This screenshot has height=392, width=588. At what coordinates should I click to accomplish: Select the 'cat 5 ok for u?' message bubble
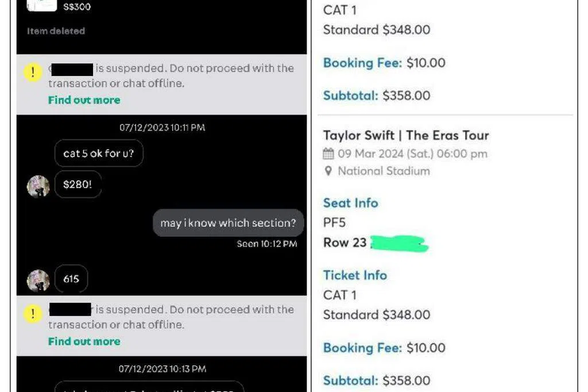point(99,154)
